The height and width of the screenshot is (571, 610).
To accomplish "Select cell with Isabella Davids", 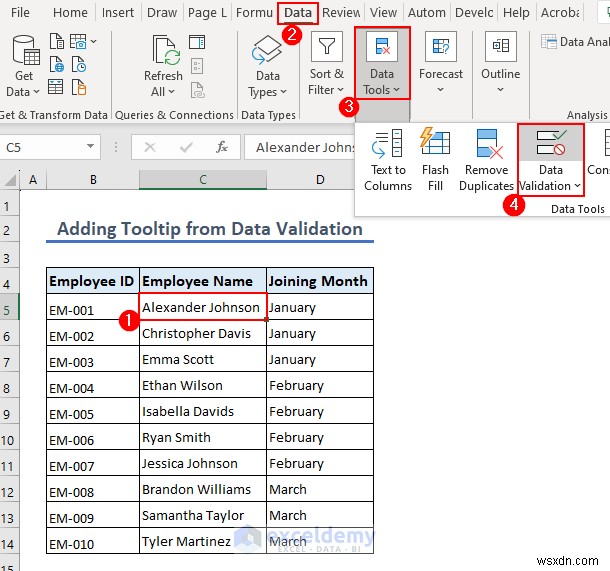I will pyautogui.click(x=203, y=411).
